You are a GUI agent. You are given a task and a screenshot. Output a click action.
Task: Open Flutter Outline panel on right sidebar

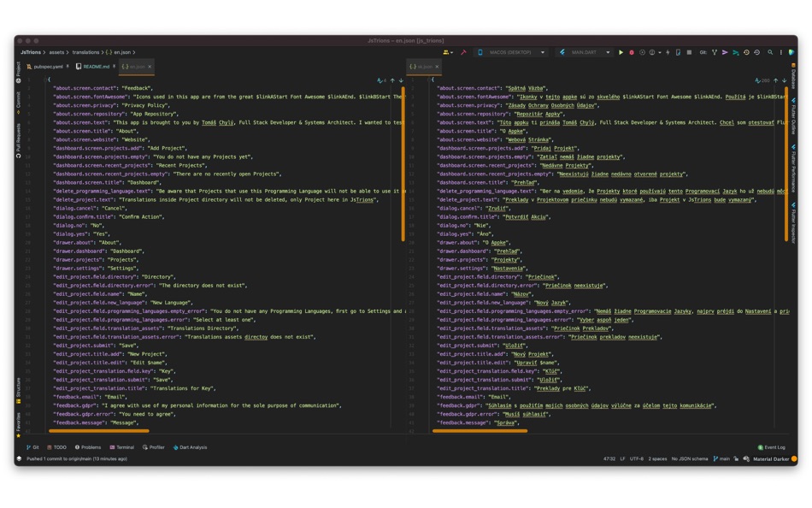click(x=793, y=118)
